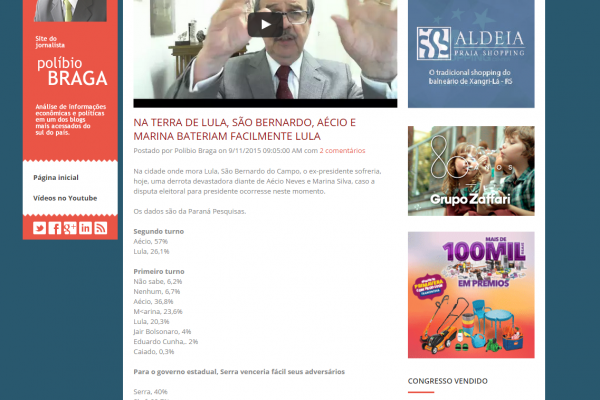Play the embedded YouTube video
Screen dimensions: 600x400
tap(265, 26)
